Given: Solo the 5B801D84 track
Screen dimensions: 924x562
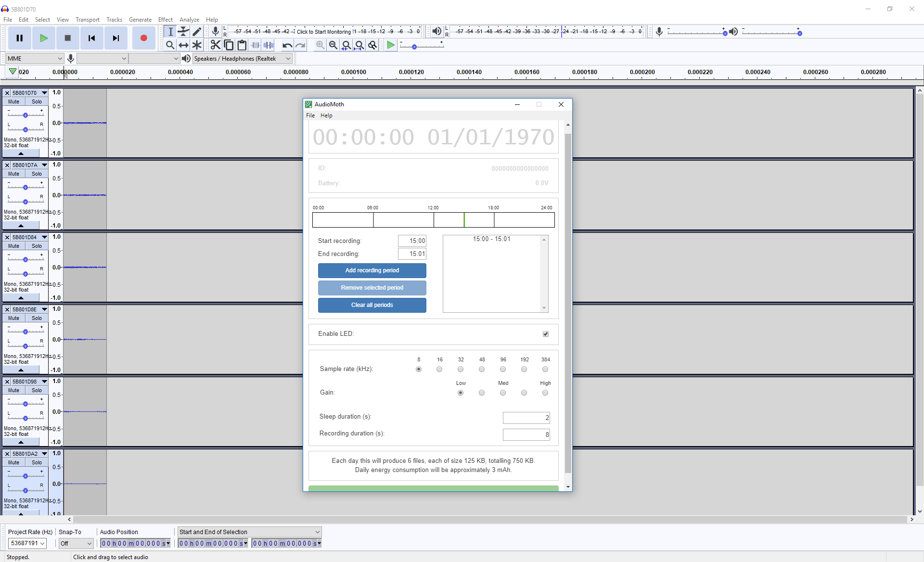Looking at the screenshot, I should [37, 246].
